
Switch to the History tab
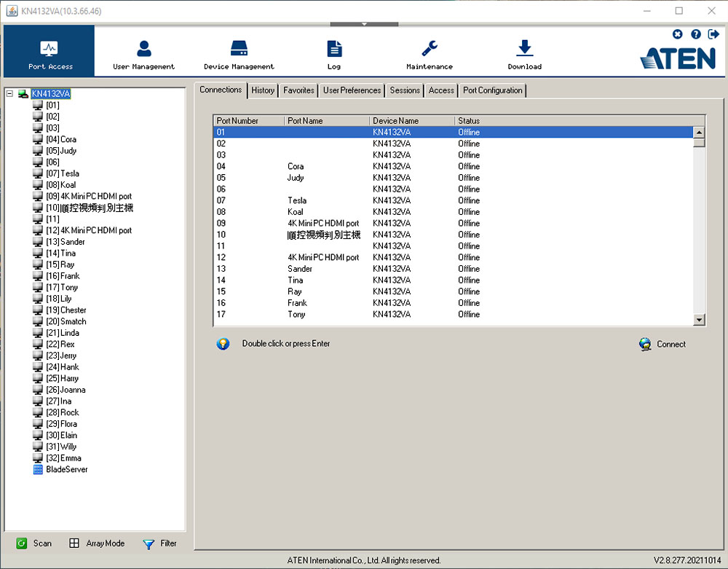tap(263, 90)
